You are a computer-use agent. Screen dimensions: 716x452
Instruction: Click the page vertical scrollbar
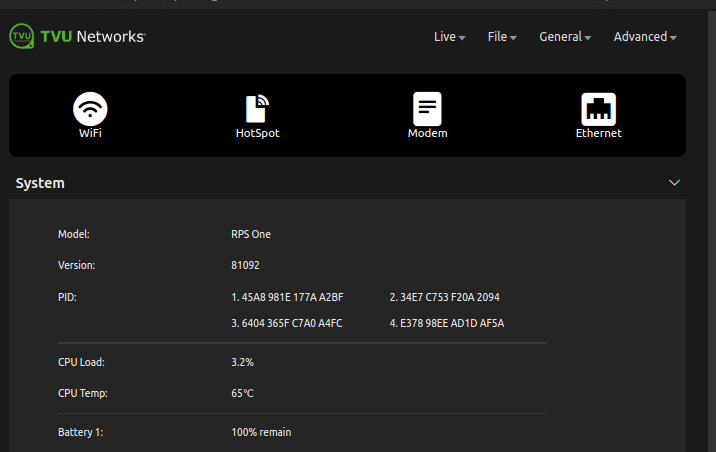(x=711, y=231)
